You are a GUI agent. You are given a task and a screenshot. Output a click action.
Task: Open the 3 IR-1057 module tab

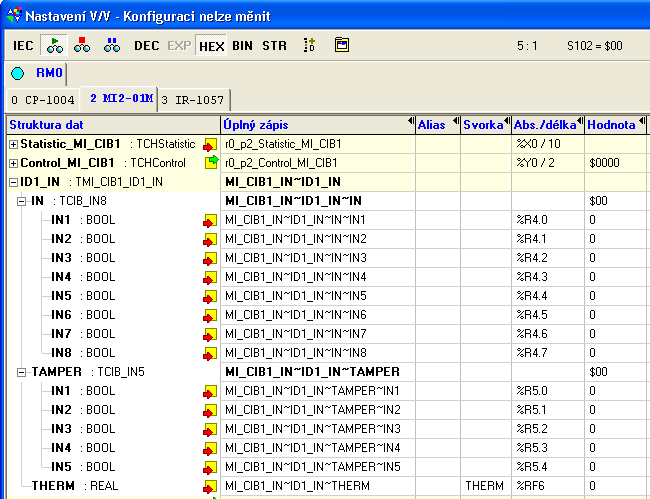(193, 100)
